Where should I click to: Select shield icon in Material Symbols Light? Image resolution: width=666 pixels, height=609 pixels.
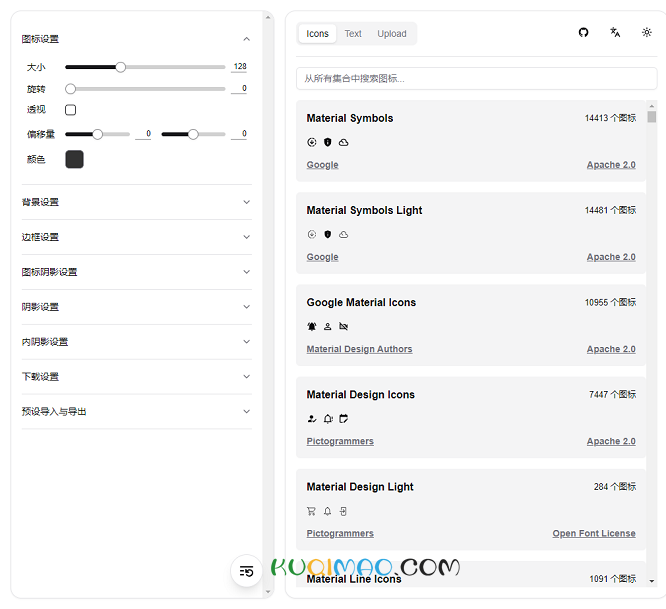point(327,234)
